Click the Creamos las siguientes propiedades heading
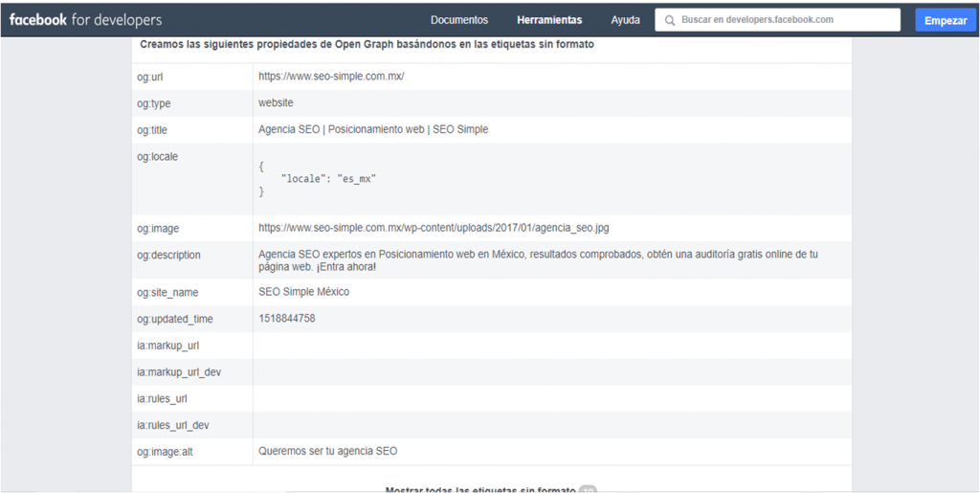The width and height of the screenshot is (980, 493). coord(367,45)
